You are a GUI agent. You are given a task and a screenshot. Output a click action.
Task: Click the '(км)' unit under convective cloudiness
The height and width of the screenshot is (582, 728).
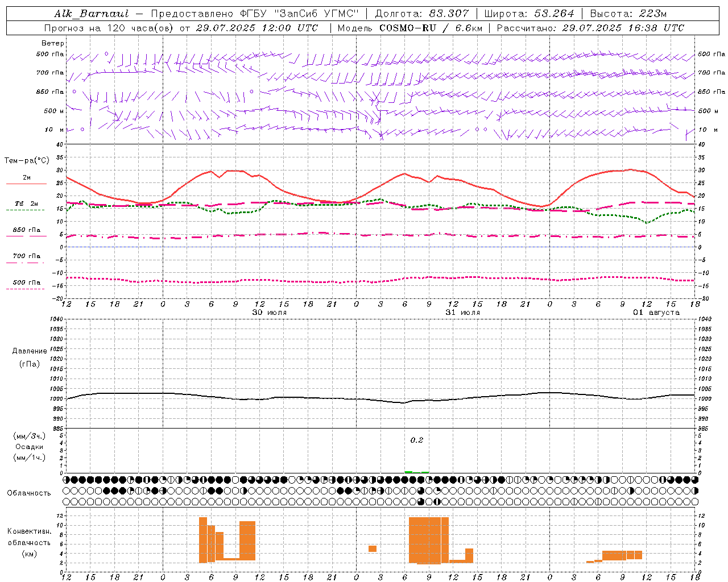30,554
